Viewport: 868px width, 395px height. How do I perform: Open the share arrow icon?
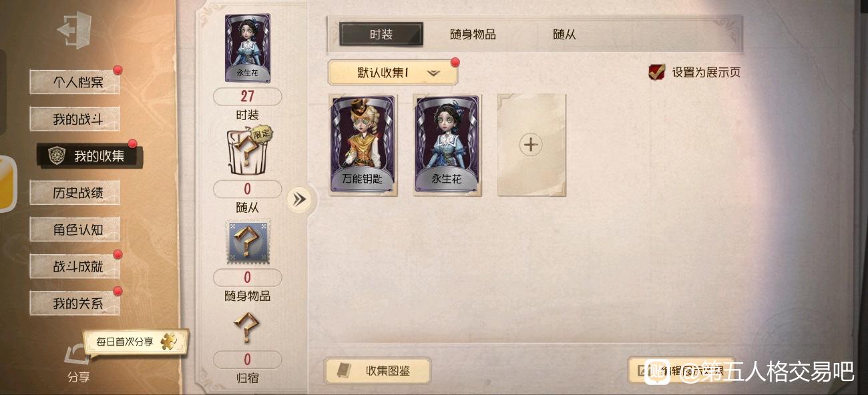point(78,354)
